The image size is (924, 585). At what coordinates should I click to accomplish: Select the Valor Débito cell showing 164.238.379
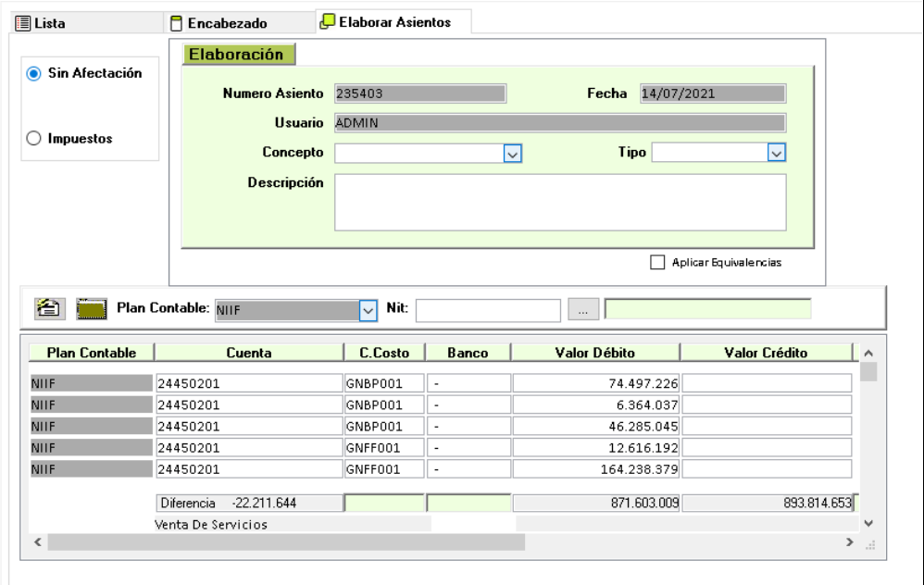(x=595, y=469)
